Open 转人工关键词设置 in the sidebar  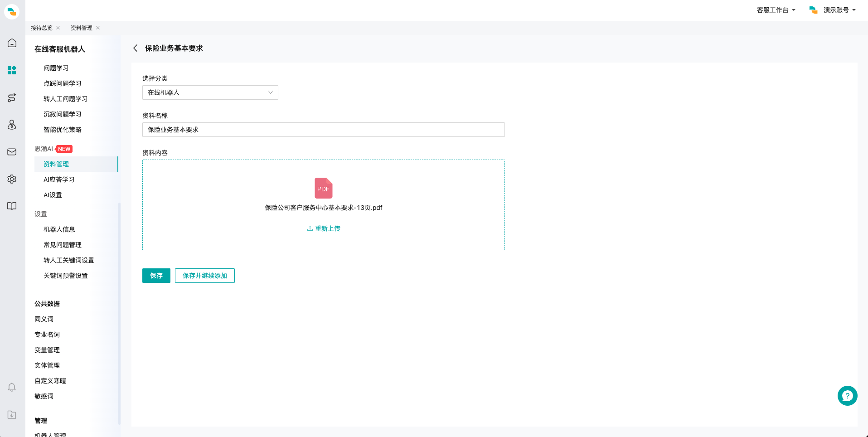pos(69,260)
